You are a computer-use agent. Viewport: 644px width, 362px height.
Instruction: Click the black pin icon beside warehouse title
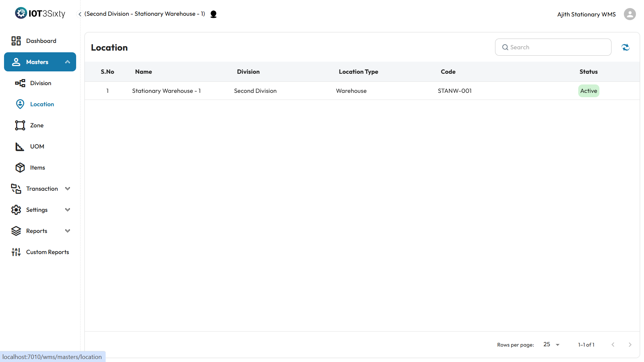(x=213, y=14)
